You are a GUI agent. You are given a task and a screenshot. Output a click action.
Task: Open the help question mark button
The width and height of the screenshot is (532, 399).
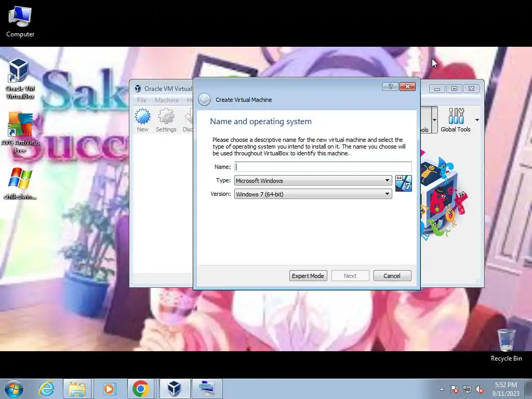point(390,87)
